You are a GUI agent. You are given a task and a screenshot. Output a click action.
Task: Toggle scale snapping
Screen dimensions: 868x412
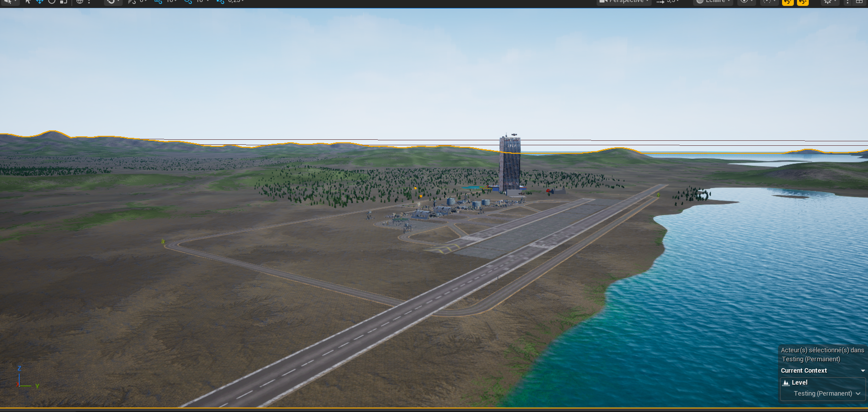pyautogui.click(x=220, y=1)
